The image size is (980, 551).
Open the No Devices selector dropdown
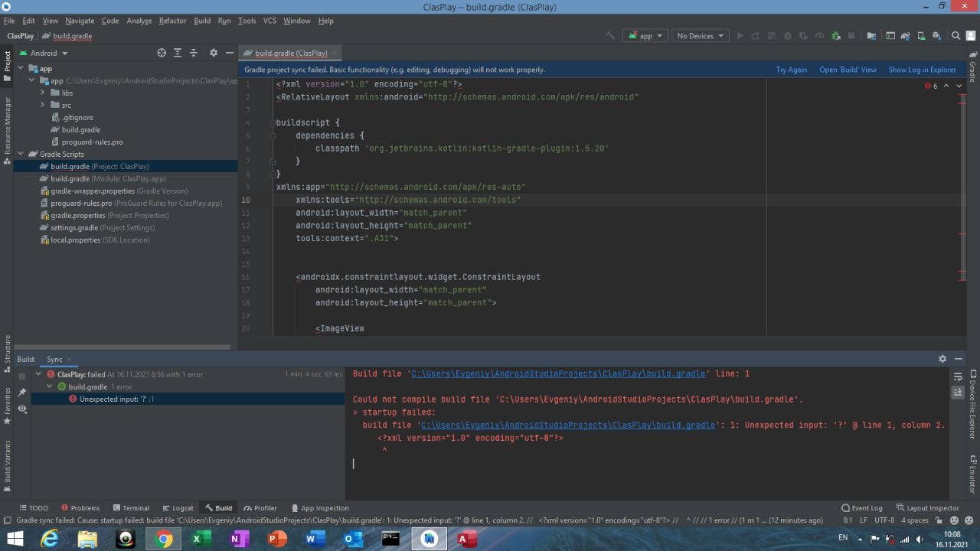(x=700, y=36)
